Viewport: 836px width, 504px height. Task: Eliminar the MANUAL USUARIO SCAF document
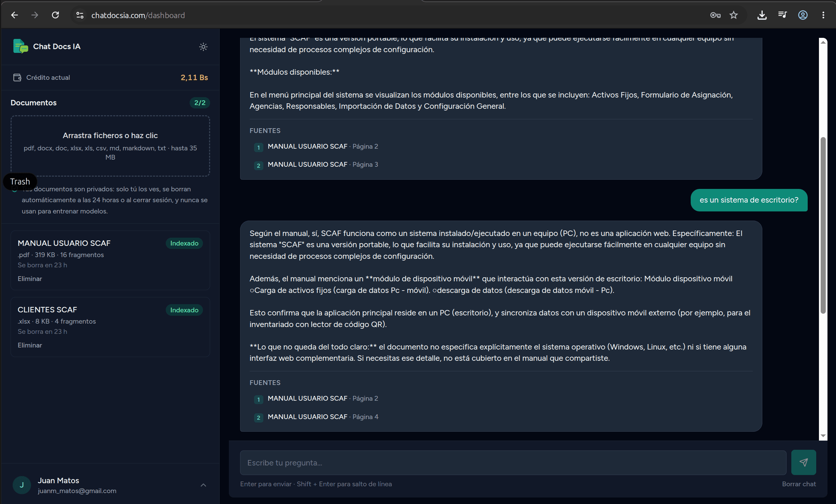point(30,279)
